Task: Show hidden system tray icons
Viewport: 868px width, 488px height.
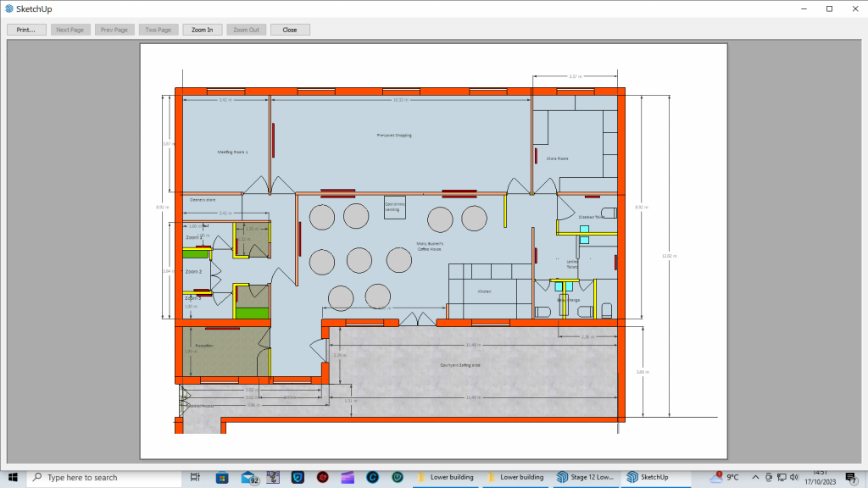Action: coord(754,477)
